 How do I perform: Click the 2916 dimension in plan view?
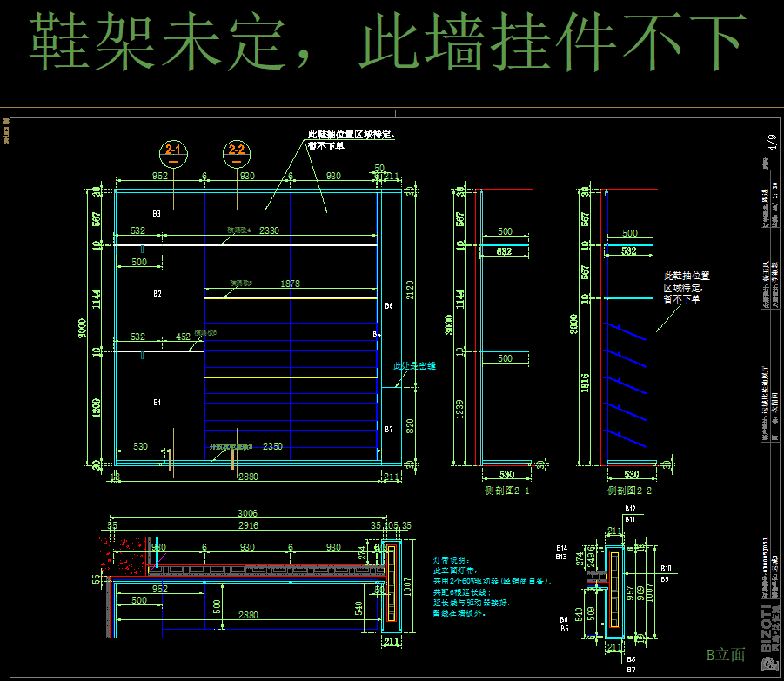point(248,525)
